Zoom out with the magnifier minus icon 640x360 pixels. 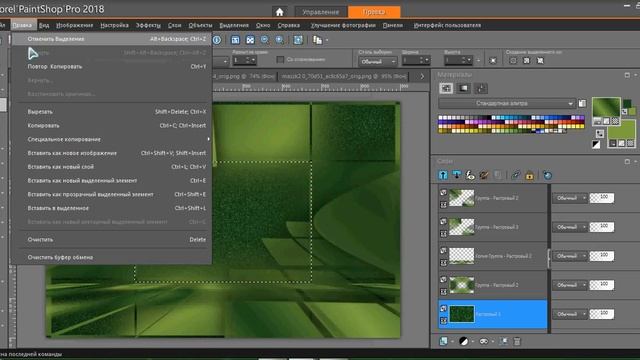[x=264, y=40]
